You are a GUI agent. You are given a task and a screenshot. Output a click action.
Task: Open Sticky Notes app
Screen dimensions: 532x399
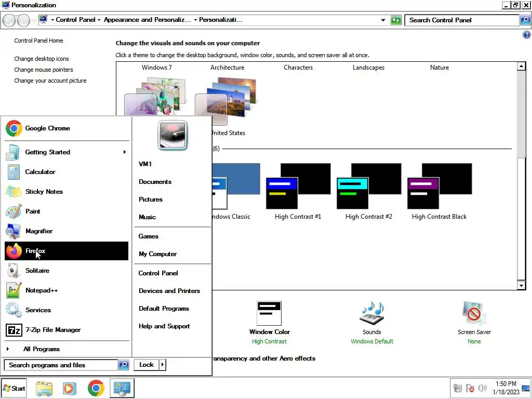point(66,191)
